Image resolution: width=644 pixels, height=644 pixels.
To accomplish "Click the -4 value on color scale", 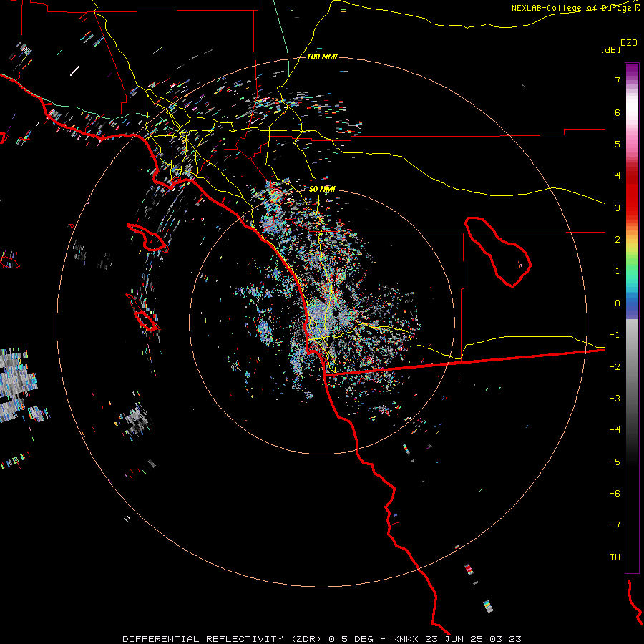I will 615,429.
